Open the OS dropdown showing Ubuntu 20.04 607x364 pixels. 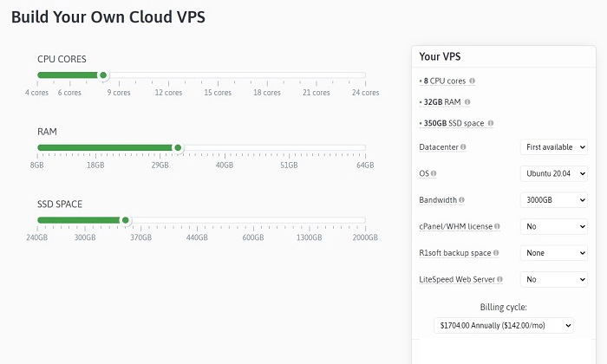pyautogui.click(x=553, y=173)
